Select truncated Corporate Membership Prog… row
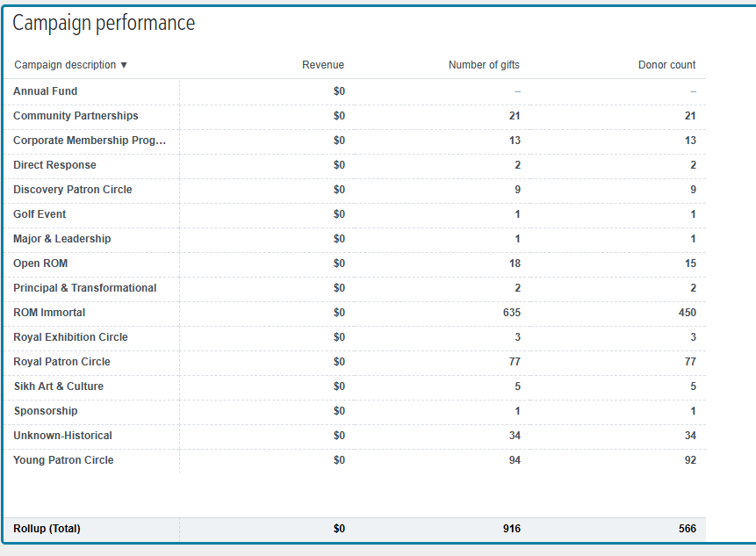Screen dimensions: 756x556 355,141
